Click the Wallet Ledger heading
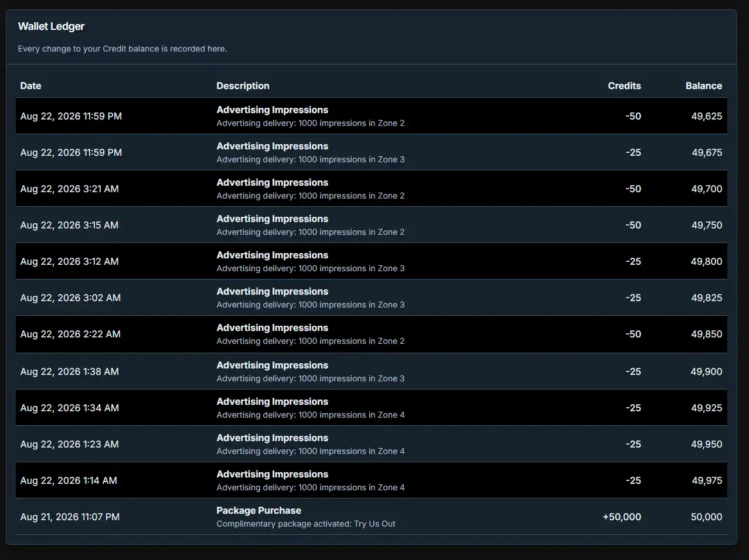 tap(51, 26)
